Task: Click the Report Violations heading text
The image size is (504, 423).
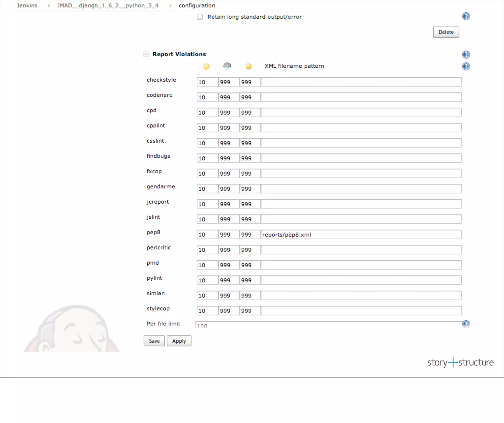Action: point(179,54)
